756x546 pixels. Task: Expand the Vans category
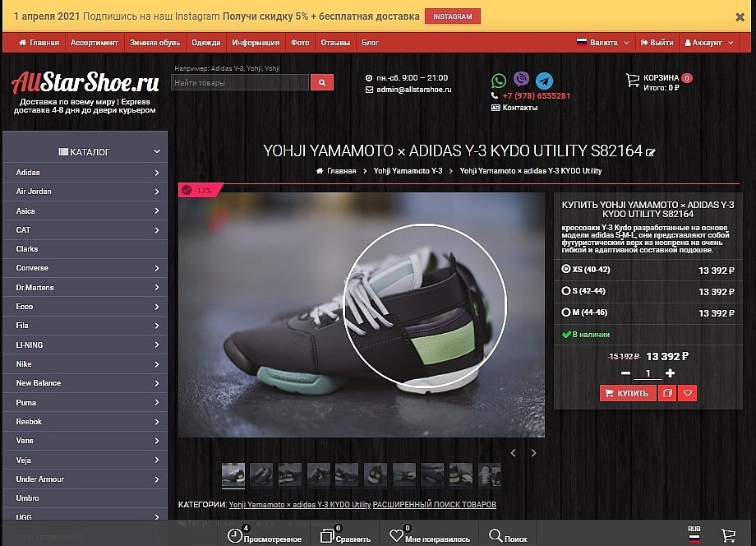(157, 441)
